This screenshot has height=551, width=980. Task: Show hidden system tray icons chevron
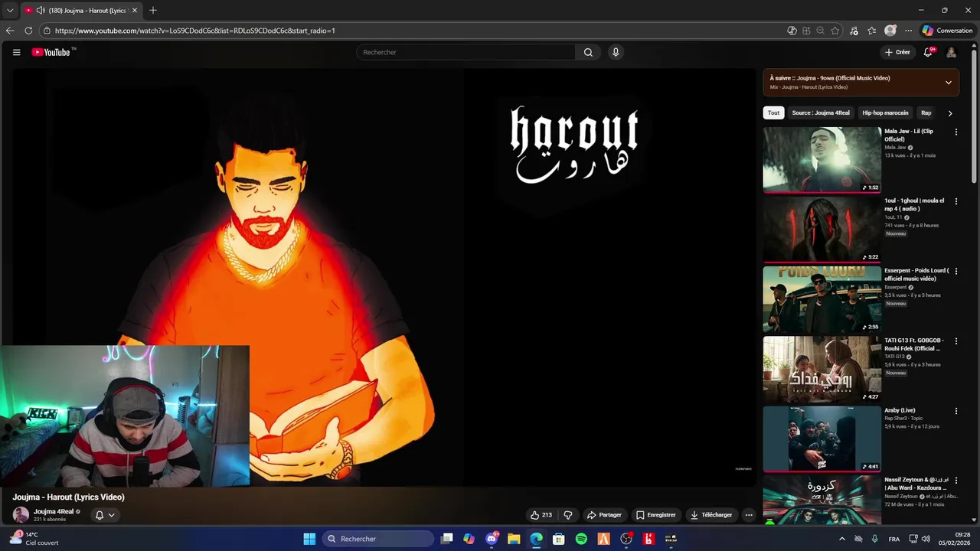point(842,539)
